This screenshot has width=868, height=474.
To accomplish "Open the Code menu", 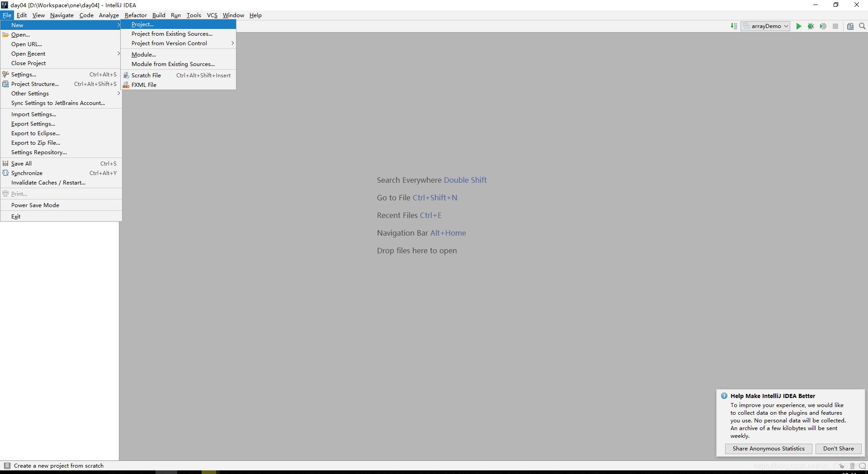I will pyautogui.click(x=86, y=15).
